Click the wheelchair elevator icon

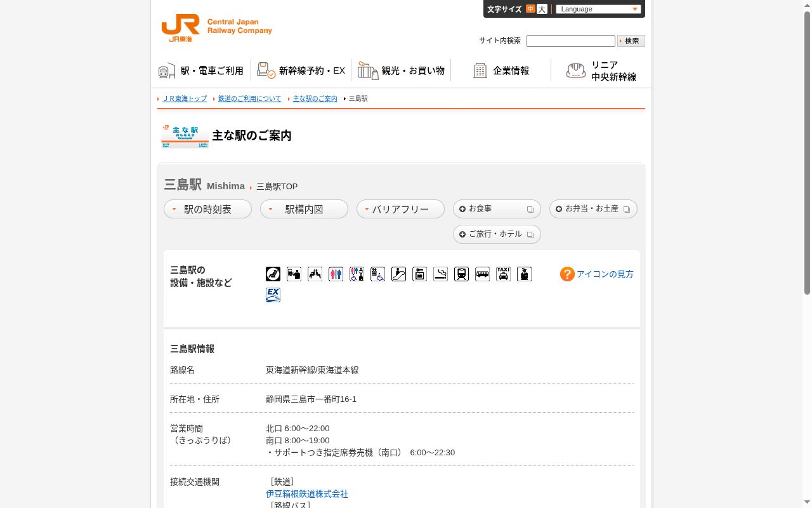[x=377, y=274]
